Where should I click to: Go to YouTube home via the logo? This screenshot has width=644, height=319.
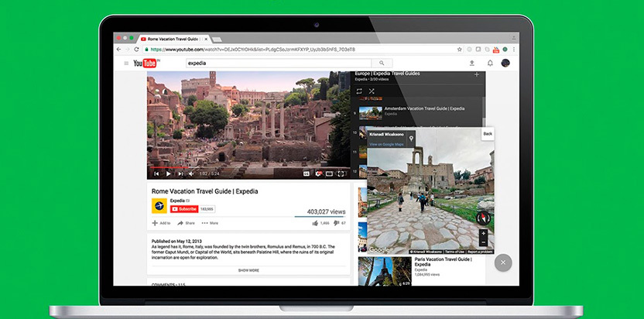click(x=146, y=63)
